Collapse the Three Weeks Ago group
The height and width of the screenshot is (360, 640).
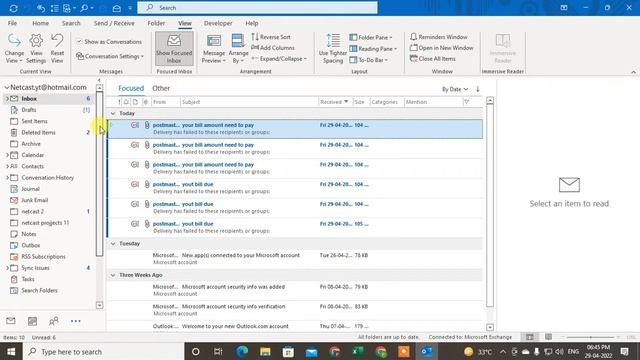pyautogui.click(x=113, y=276)
